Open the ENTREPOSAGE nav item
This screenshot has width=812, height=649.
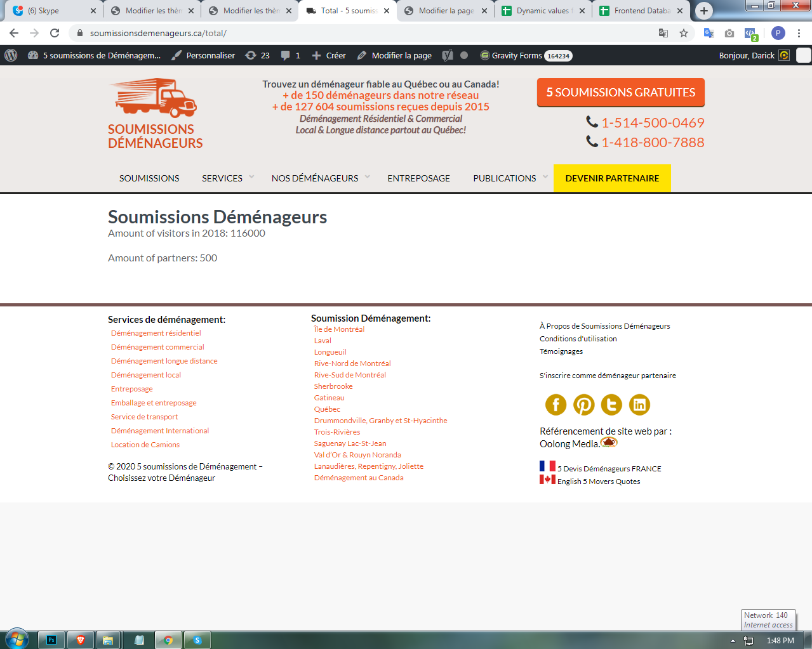419,178
